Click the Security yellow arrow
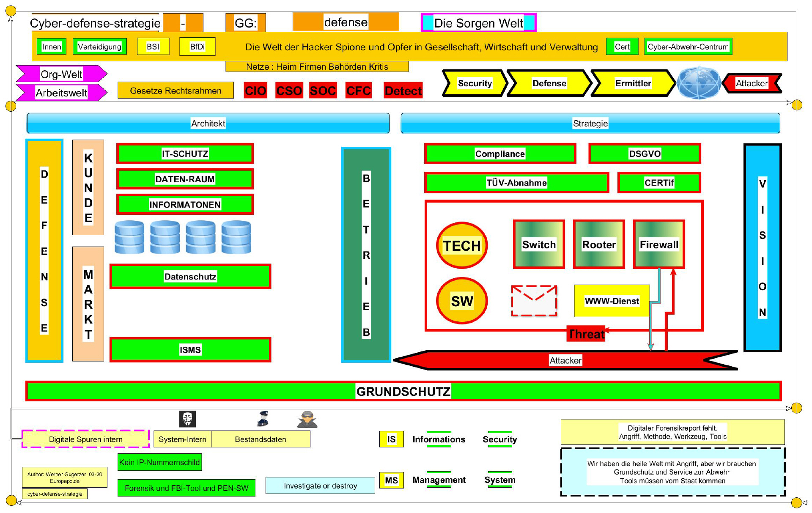Image resolution: width=812 pixels, height=513 pixels. click(474, 83)
